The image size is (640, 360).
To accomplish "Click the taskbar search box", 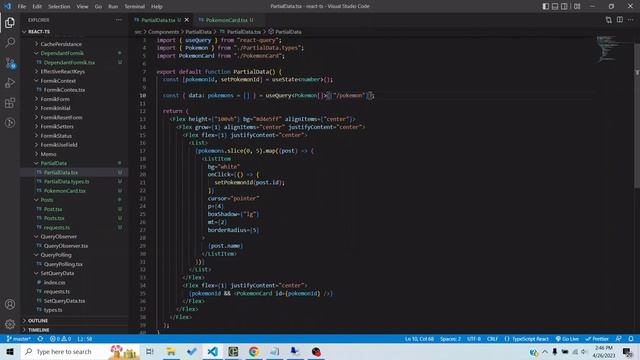I will [x=80, y=351].
